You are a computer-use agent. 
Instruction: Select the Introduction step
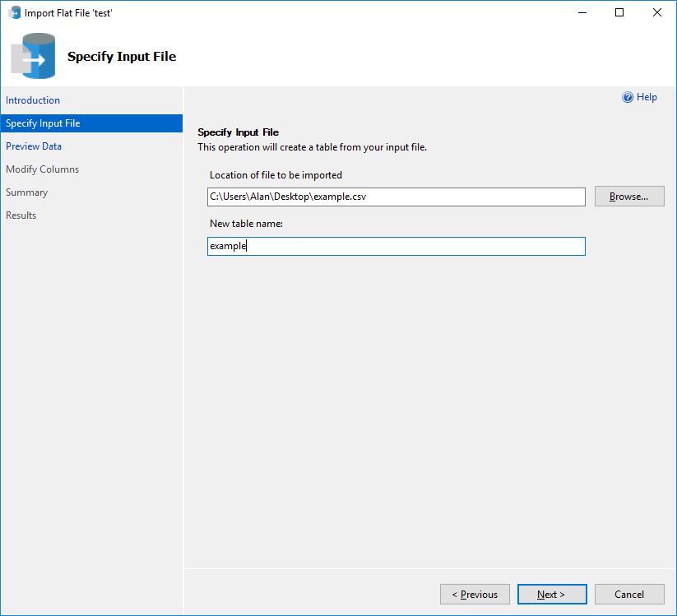tap(33, 100)
